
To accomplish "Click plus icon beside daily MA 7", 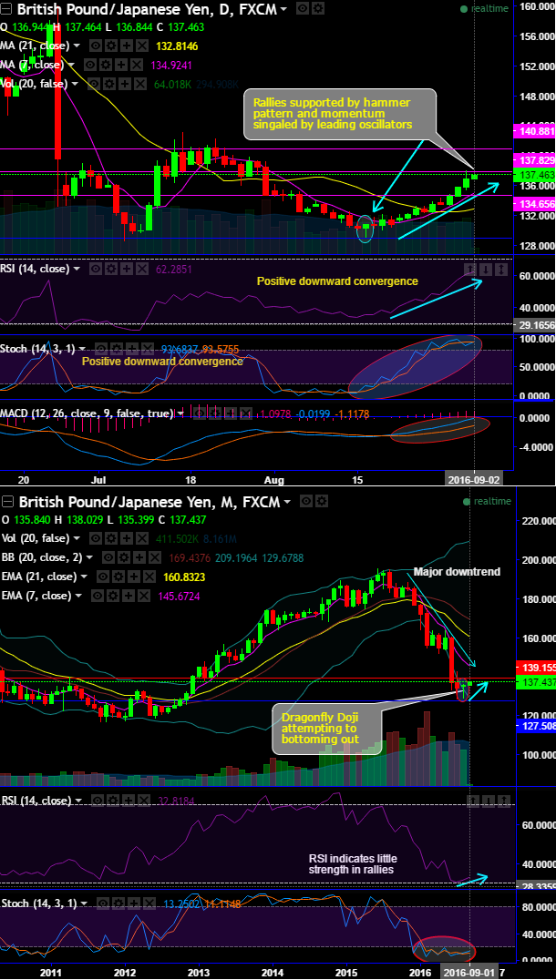I will 120,65.
